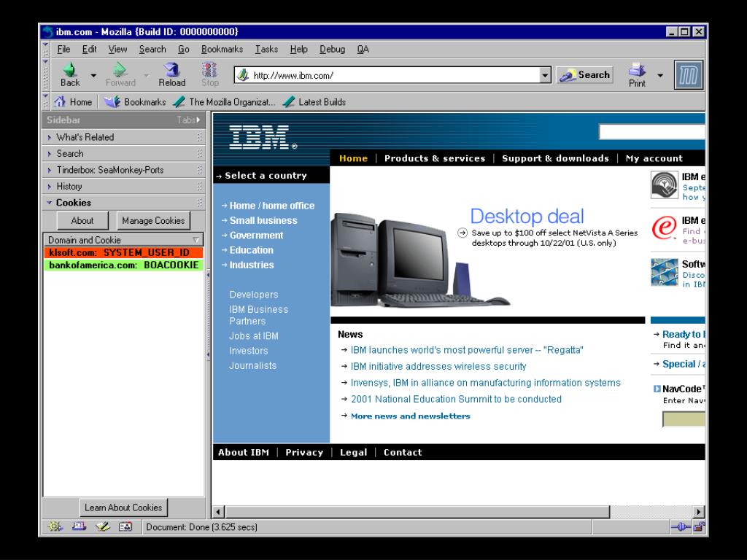
Task: Open Mail from the status bar icon
Action: point(79,526)
